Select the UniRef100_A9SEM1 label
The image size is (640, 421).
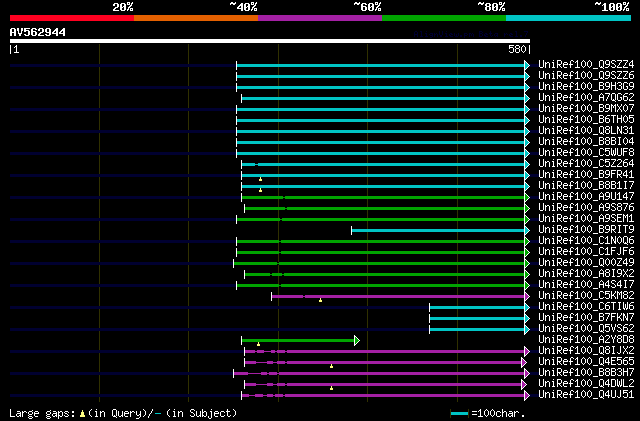tap(586, 219)
